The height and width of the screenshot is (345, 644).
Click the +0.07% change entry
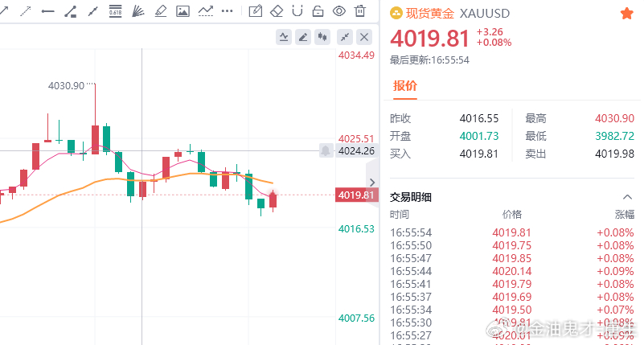point(615,310)
